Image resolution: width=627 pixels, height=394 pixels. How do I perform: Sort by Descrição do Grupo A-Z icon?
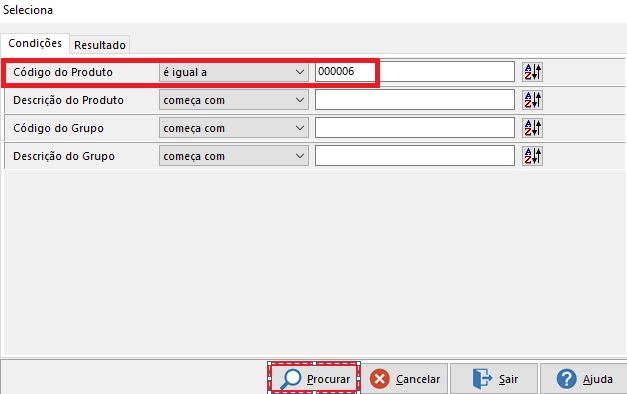point(532,156)
